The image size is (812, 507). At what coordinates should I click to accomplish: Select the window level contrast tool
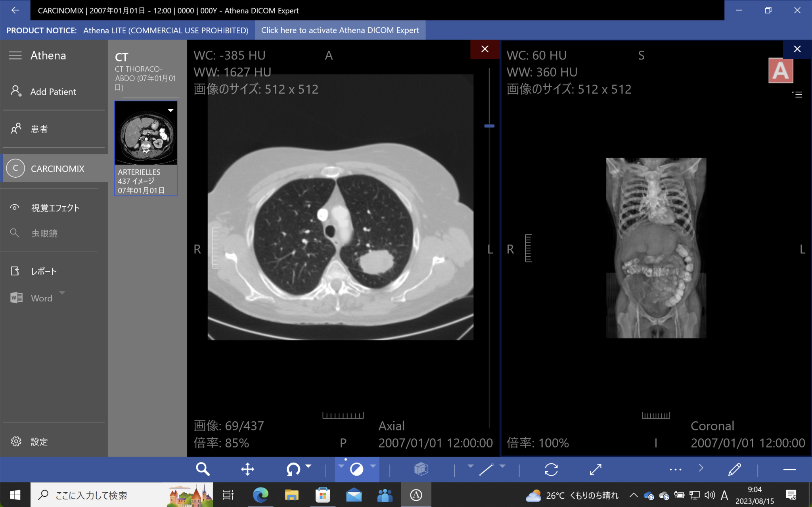pos(356,469)
